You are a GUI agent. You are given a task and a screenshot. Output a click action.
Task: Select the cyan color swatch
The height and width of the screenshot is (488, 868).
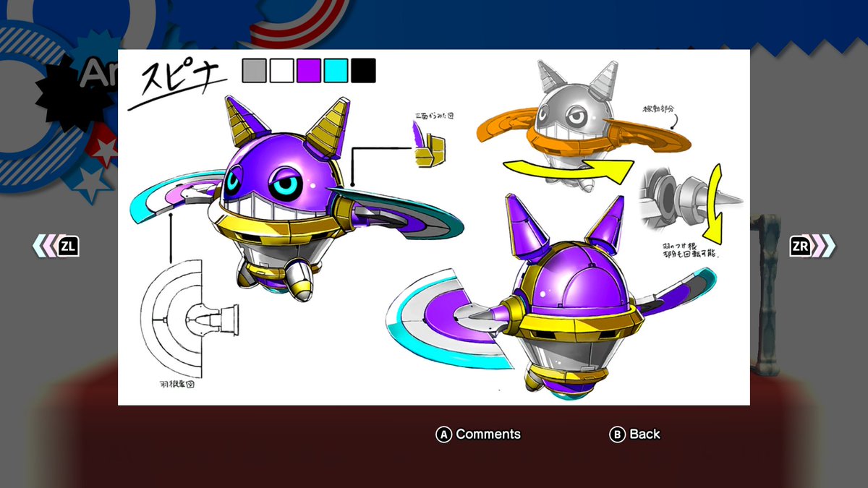[336, 71]
